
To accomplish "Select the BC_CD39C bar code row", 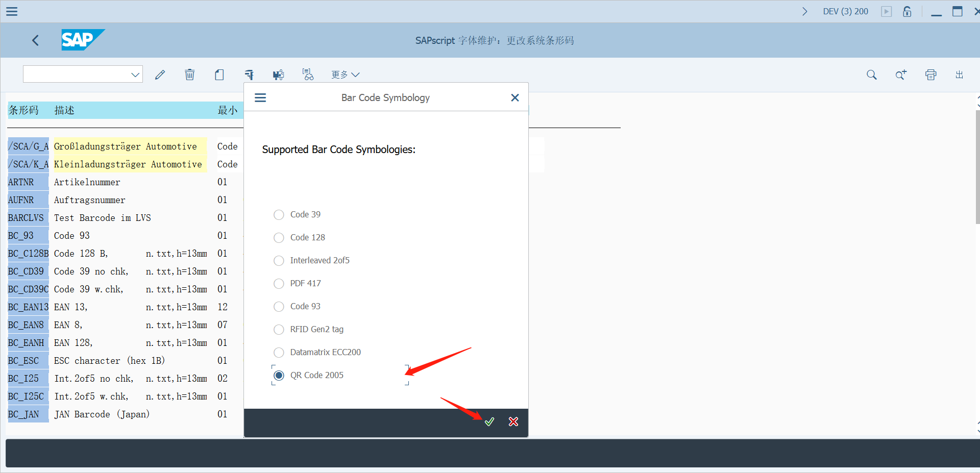I will coord(28,289).
